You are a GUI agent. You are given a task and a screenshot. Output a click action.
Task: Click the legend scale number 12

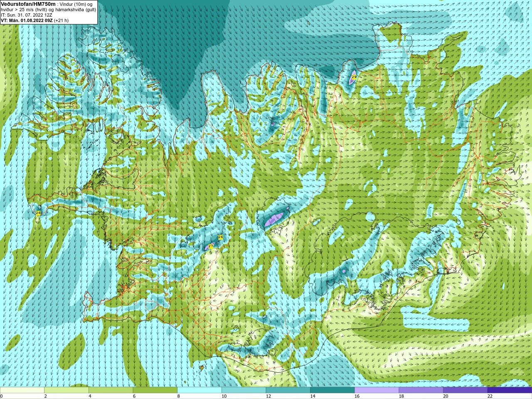click(x=268, y=396)
